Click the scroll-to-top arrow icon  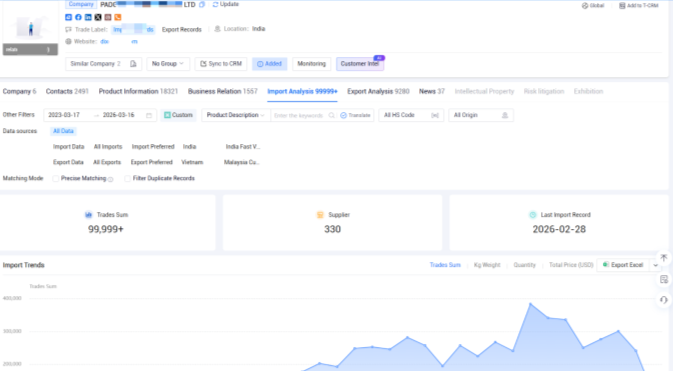click(x=664, y=258)
